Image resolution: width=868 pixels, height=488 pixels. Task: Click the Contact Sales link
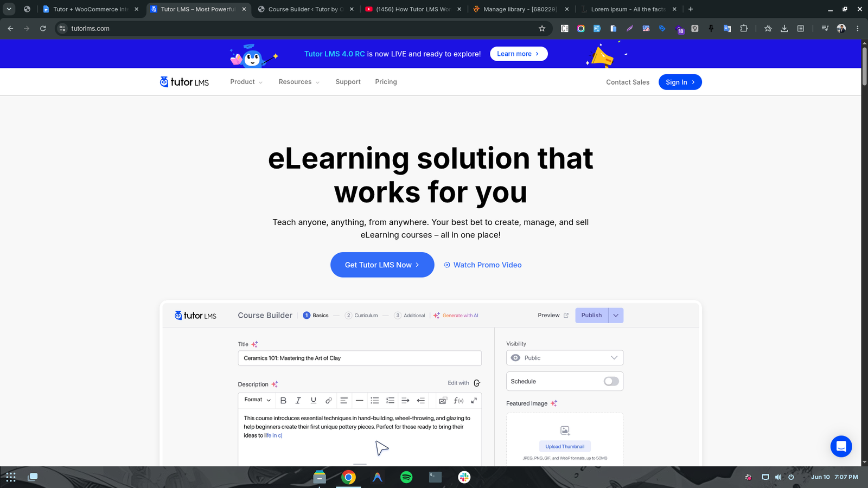click(x=628, y=82)
